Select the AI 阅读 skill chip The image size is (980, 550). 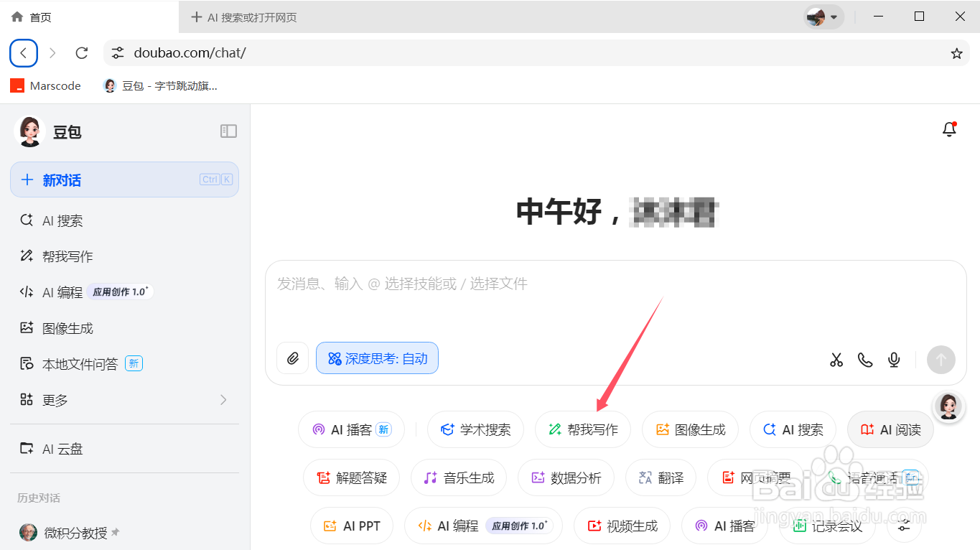890,429
